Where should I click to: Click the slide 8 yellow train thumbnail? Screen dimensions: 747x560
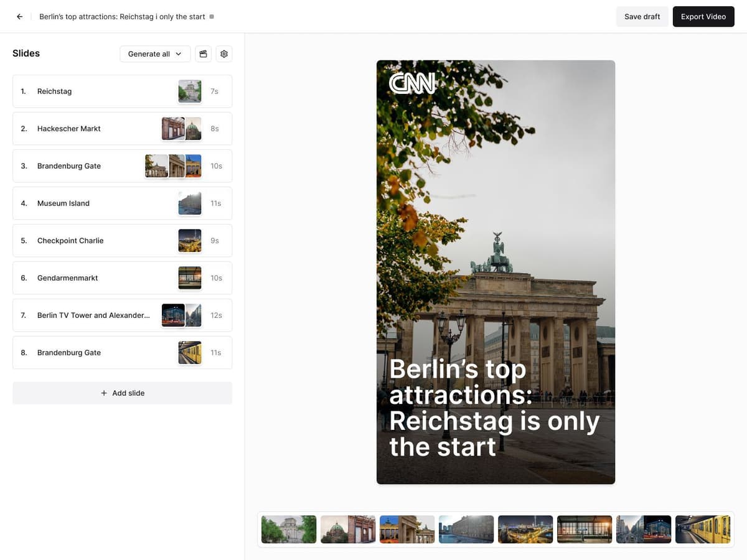(190, 353)
